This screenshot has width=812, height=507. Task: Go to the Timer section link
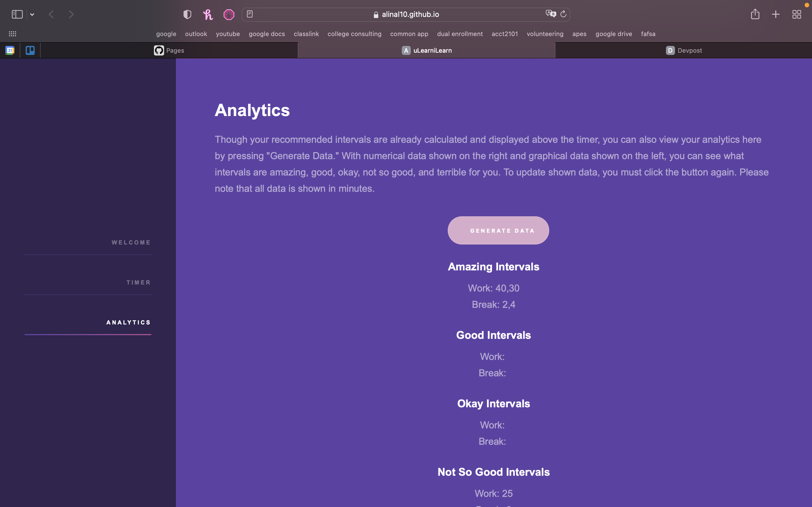(138, 282)
